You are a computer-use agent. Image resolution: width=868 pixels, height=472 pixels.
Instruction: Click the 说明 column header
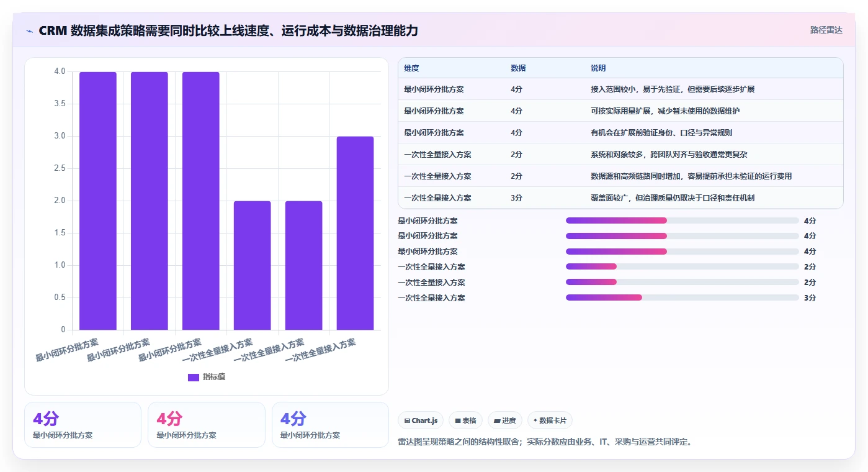pos(598,68)
